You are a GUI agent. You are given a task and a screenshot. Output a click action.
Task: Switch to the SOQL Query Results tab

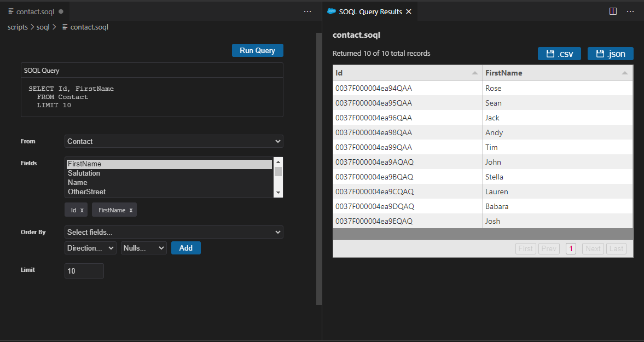tap(370, 11)
